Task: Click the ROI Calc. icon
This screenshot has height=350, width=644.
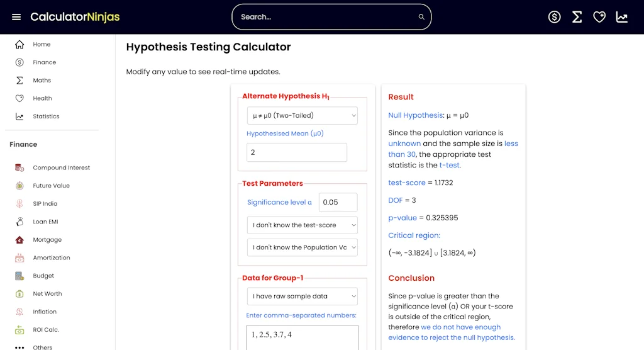Action: pos(19,330)
